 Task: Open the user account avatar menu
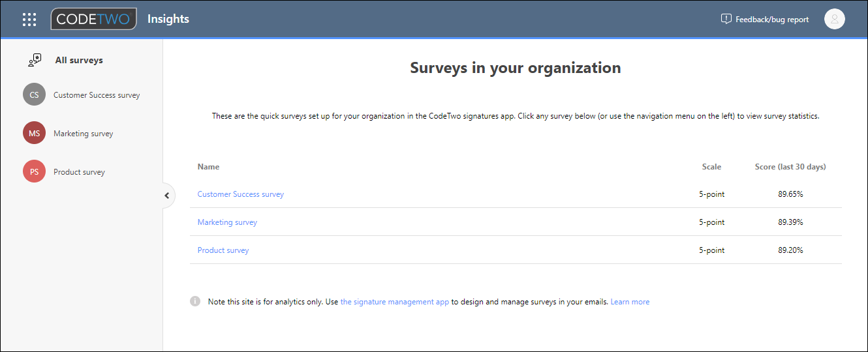coord(835,19)
